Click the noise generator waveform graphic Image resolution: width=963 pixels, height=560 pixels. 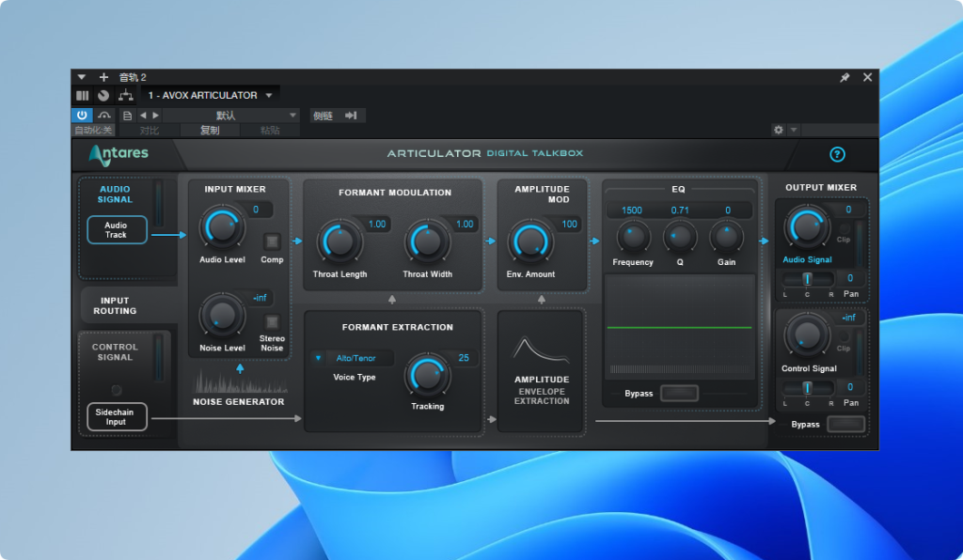240,381
